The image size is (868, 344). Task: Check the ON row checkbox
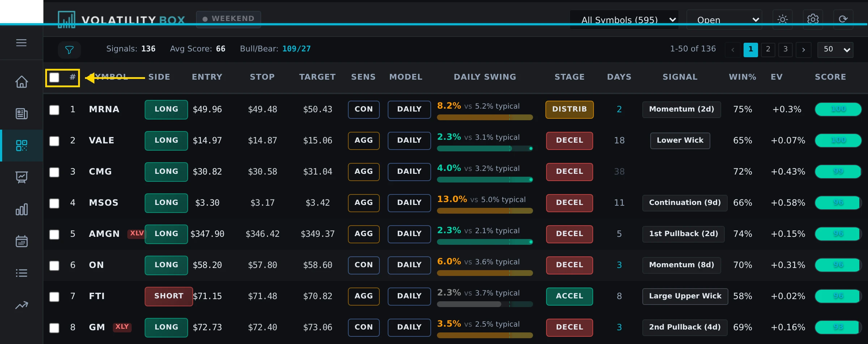[x=54, y=265]
